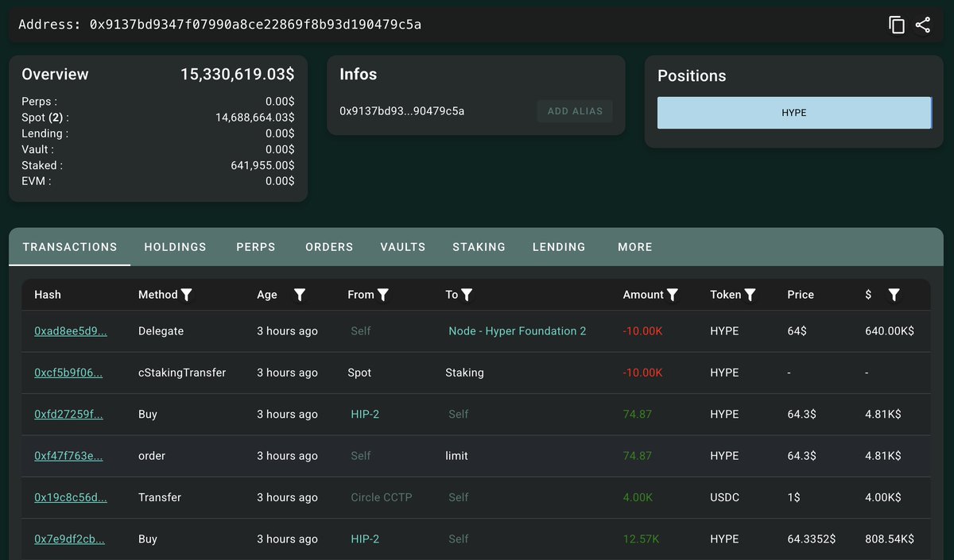Expand the More tab menu
The height and width of the screenshot is (560, 954).
click(x=635, y=247)
